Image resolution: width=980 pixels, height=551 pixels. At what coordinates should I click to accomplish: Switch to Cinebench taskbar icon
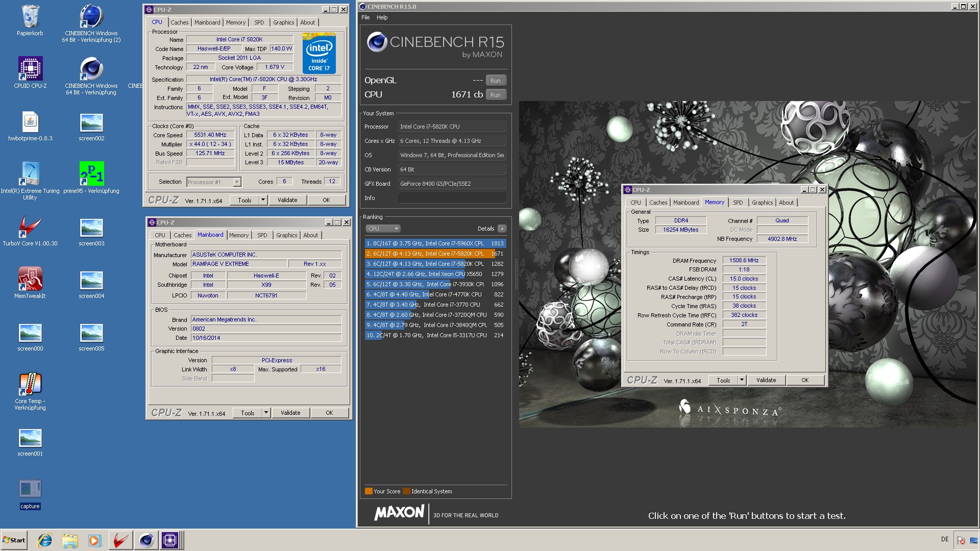point(146,540)
